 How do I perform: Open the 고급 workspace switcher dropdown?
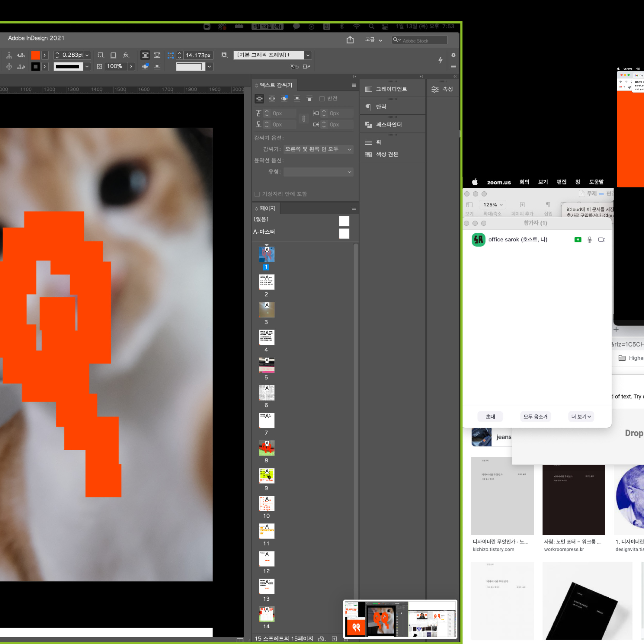click(x=373, y=40)
